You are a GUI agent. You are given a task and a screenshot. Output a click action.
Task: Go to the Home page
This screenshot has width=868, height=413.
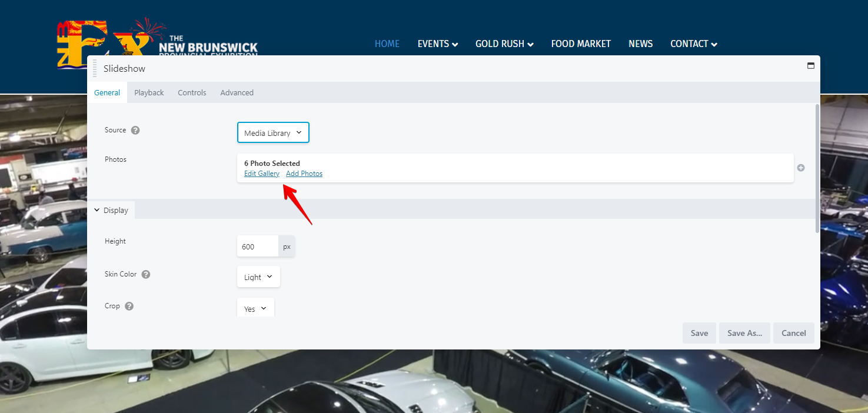click(x=387, y=44)
